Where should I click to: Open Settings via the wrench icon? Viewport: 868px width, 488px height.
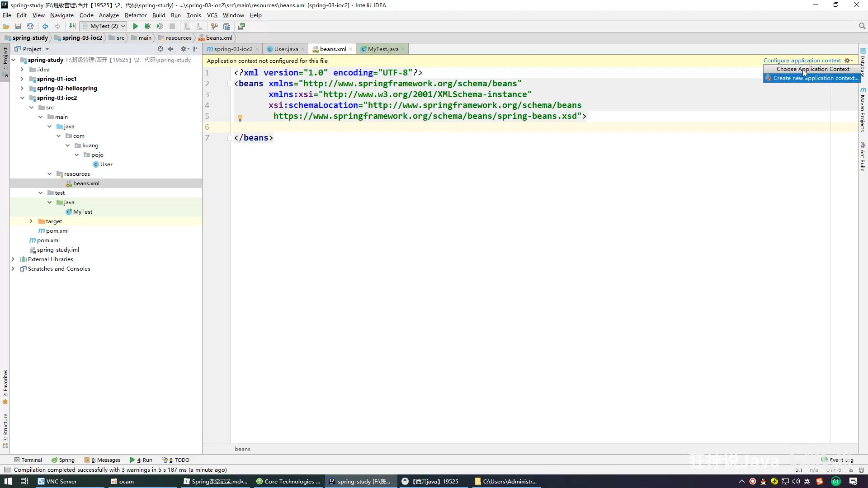pos(214,26)
